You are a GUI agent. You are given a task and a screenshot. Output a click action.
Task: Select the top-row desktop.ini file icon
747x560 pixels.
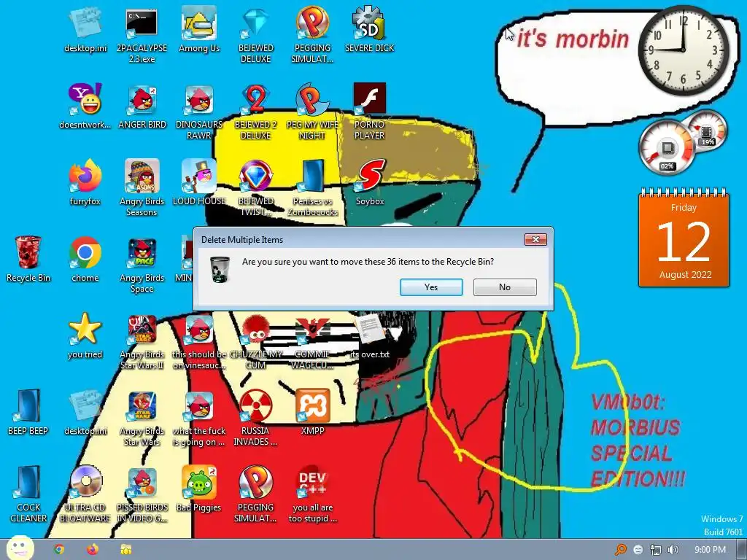(86, 31)
